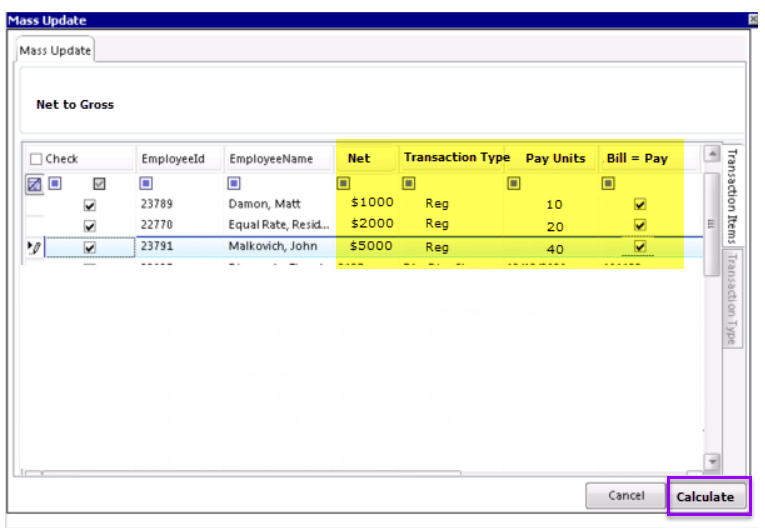This screenshot has width=765, height=531.
Task: Select the Malkovich, John name cell
Action: point(273,246)
